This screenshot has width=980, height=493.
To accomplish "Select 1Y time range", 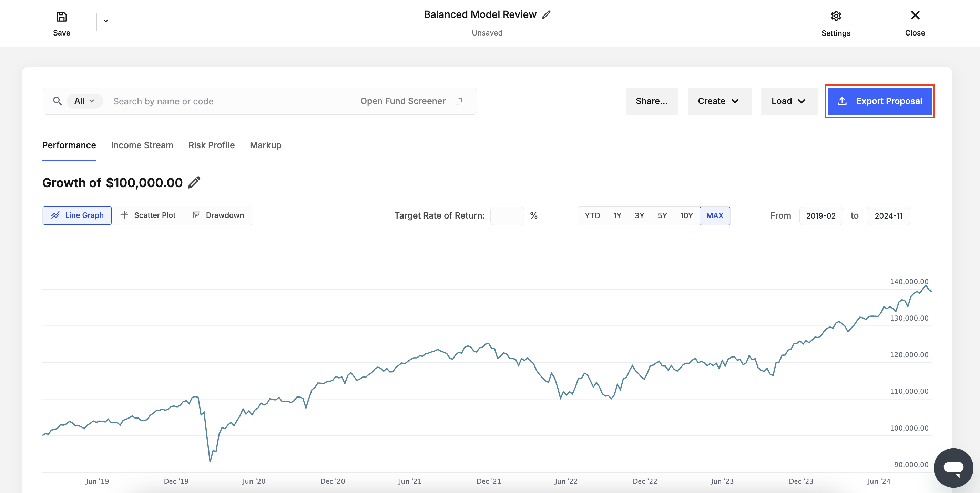I will pyautogui.click(x=617, y=215).
